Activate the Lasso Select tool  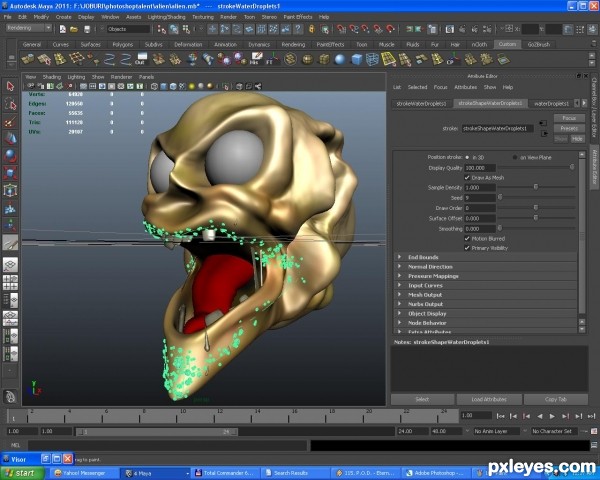point(10,104)
